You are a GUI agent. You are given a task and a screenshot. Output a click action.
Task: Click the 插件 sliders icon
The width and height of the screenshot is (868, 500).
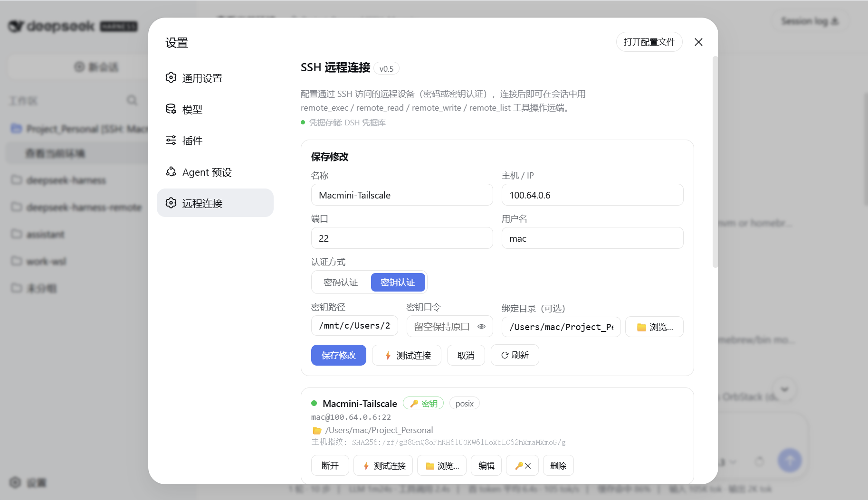(x=171, y=140)
